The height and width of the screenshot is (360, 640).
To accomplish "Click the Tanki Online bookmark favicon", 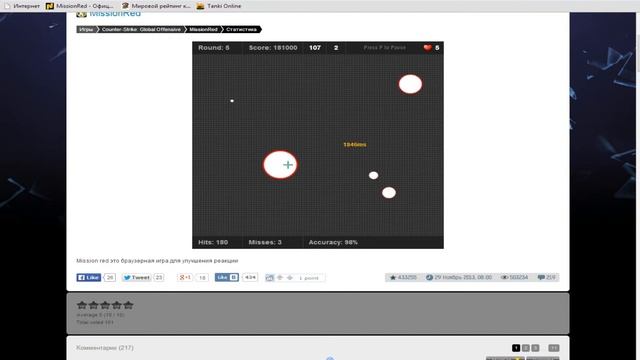I will click(x=200, y=6).
